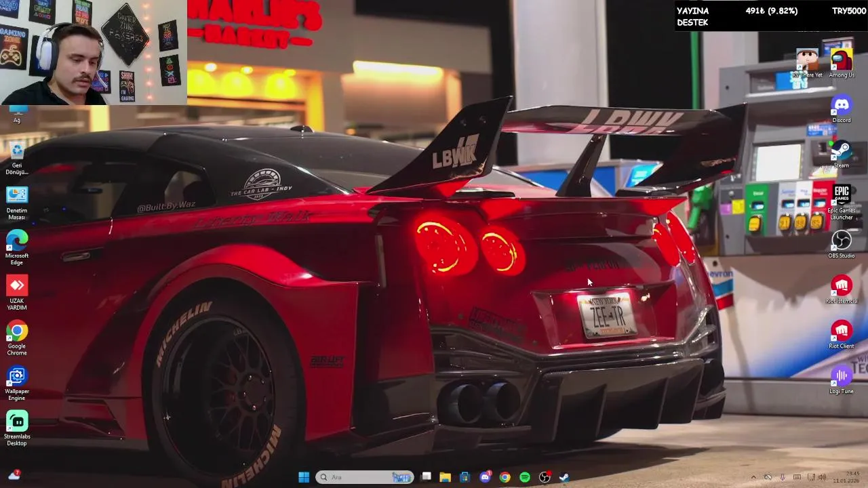Image resolution: width=868 pixels, height=488 pixels.
Task: Select the Streamlabs Desktop shortcut
Action: pos(17,428)
